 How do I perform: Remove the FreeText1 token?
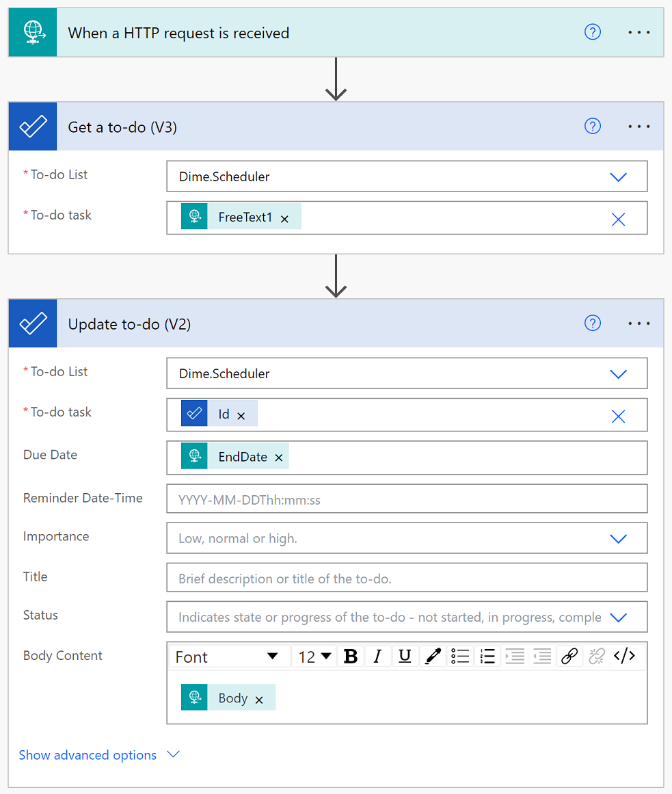click(x=284, y=219)
